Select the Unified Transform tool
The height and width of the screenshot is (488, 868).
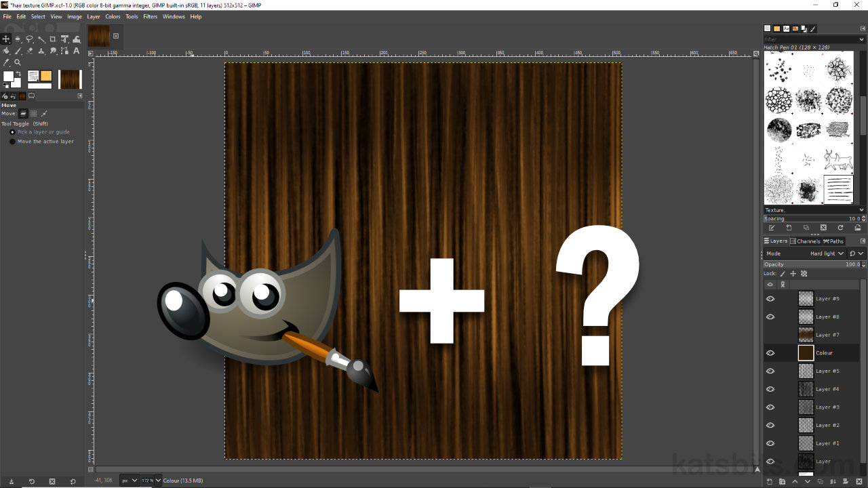coord(64,39)
